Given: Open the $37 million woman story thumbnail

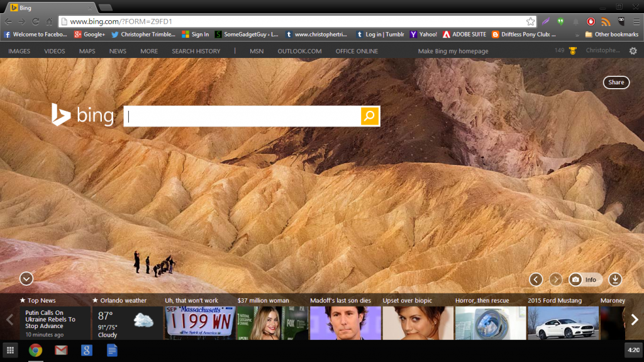Looking at the screenshot, I should (x=273, y=323).
